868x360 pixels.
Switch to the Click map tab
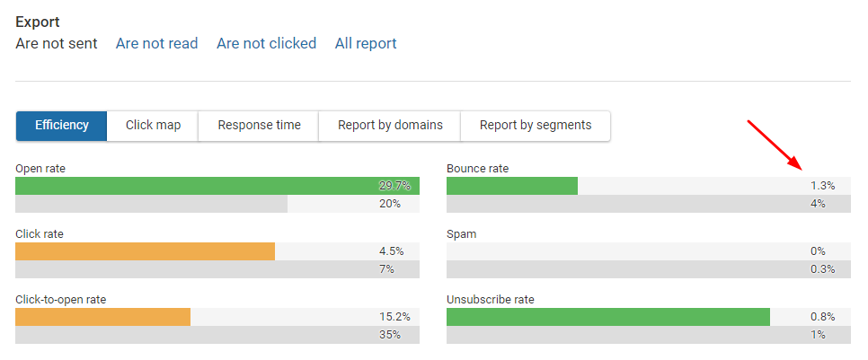point(153,126)
